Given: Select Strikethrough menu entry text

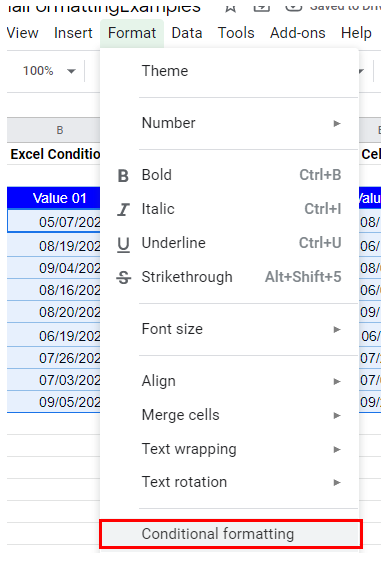Looking at the screenshot, I should tap(187, 277).
